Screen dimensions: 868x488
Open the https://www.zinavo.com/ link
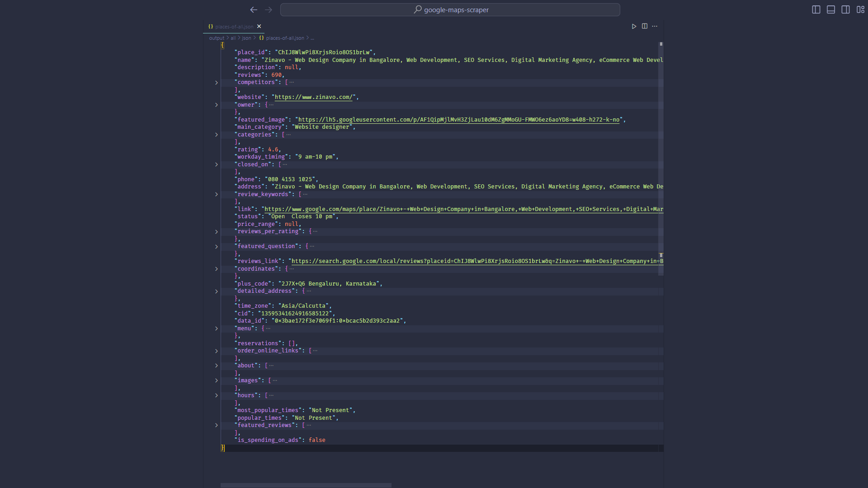coord(313,97)
